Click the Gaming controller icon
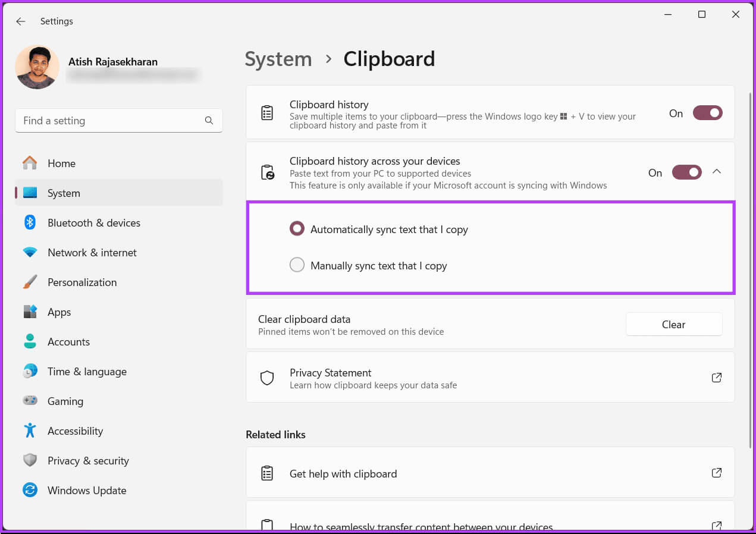Screen dimensions: 756x534 tap(30, 401)
